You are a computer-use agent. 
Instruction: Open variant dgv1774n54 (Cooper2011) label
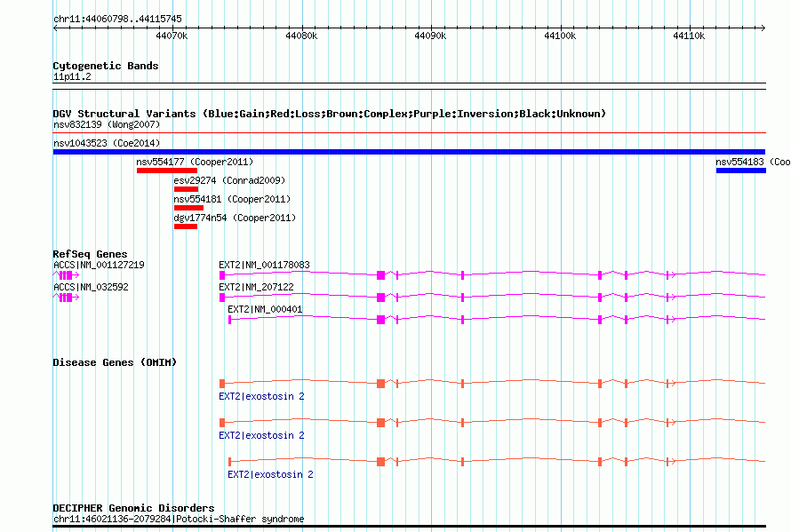[x=236, y=218]
